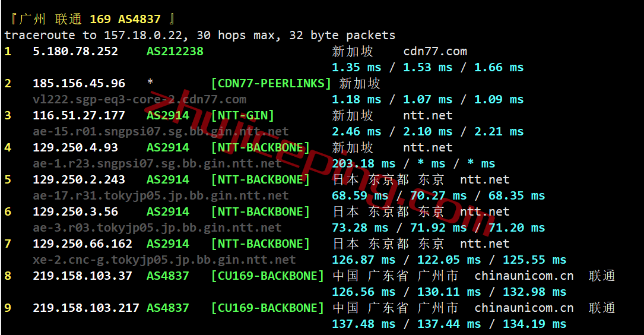This screenshot has width=644, height=335.
Task: Click NTT-BACKBONE tag on hop 4
Action: click(261, 147)
